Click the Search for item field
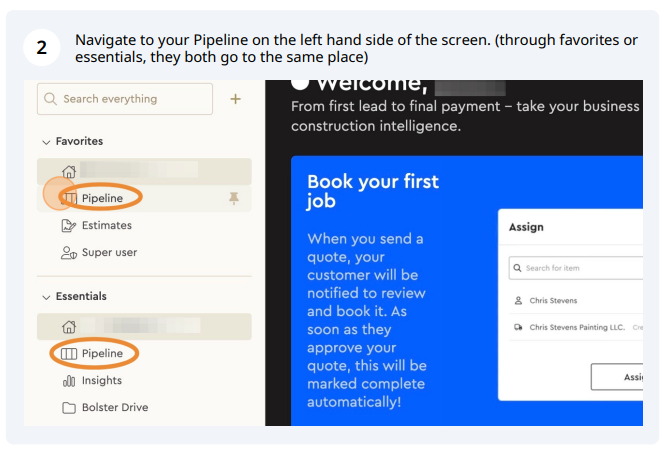The width and height of the screenshot is (666, 453). pyautogui.click(x=576, y=268)
